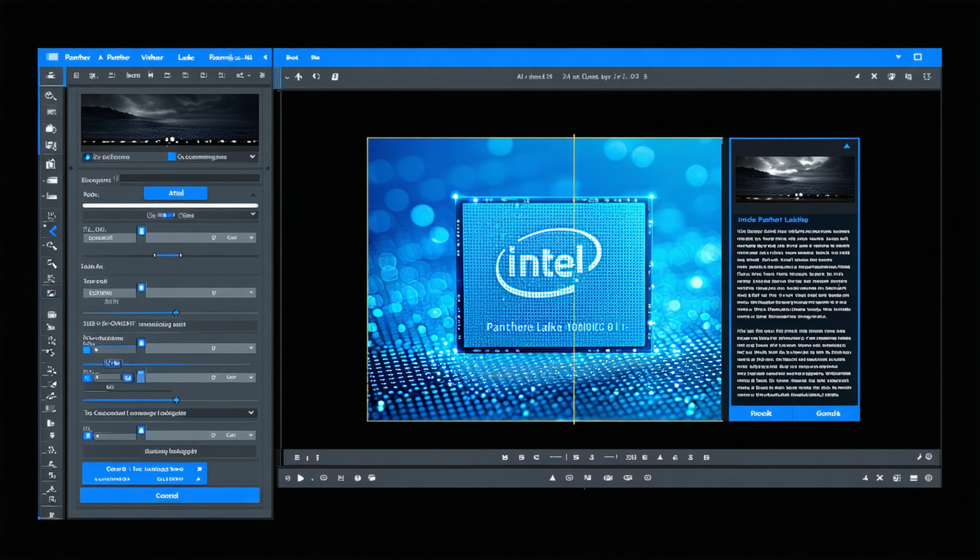980x560 pixels.
Task: Click the wide blue Connel button
Action: [170, 495]
